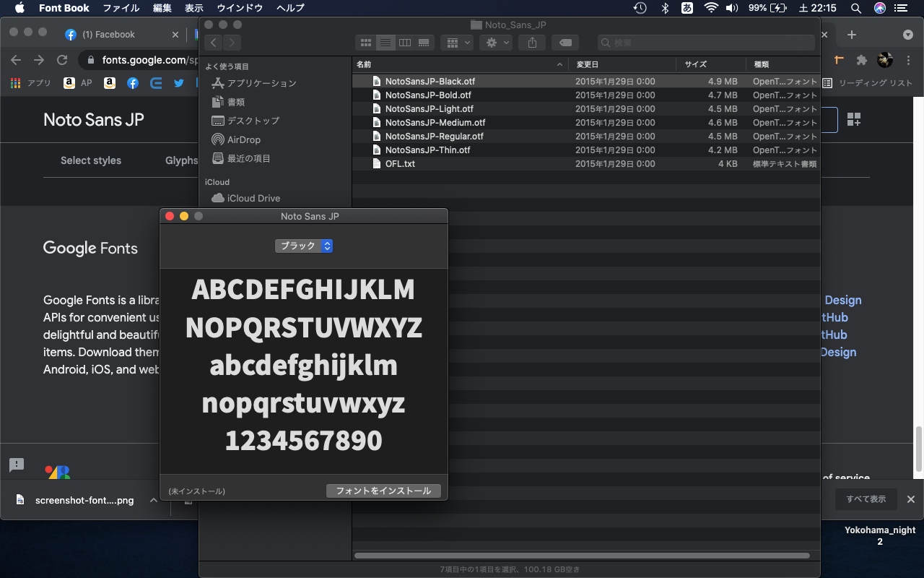This screenshot has height=578, width=924.
Task: Click the Bluetooth menu bar icon
Action: 665,8
